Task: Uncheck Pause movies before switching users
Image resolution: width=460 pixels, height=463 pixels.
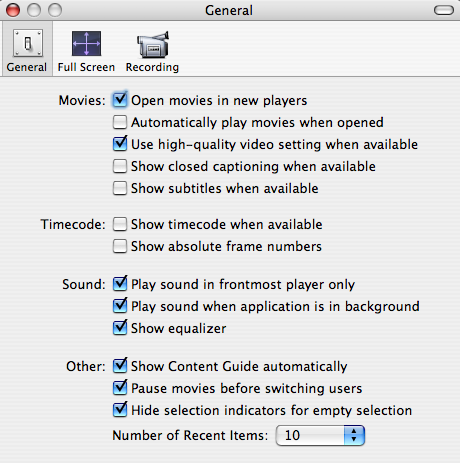Action: 120,388
